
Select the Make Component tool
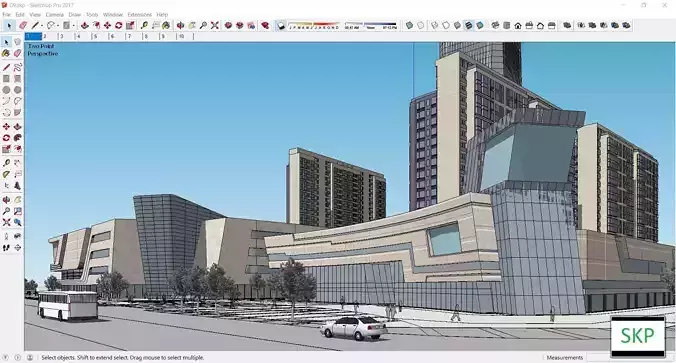click(x=17, y=42)
